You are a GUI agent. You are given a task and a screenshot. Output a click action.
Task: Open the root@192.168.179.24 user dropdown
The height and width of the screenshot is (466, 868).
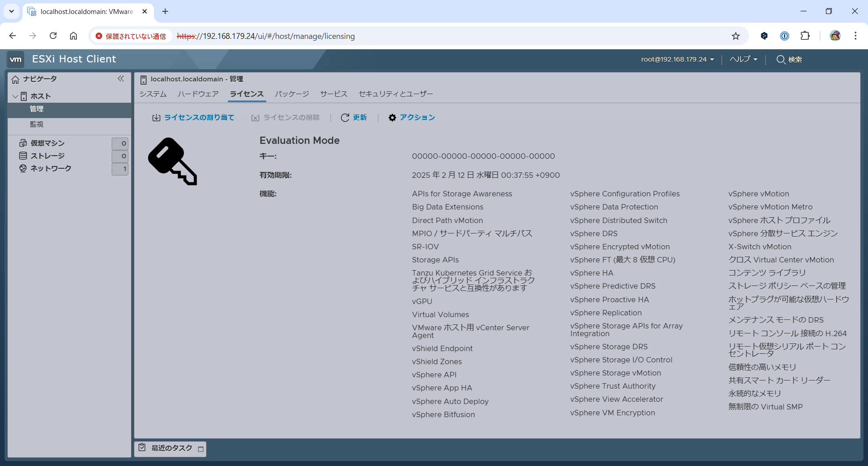pyautogui.click(x=678, y=59)
